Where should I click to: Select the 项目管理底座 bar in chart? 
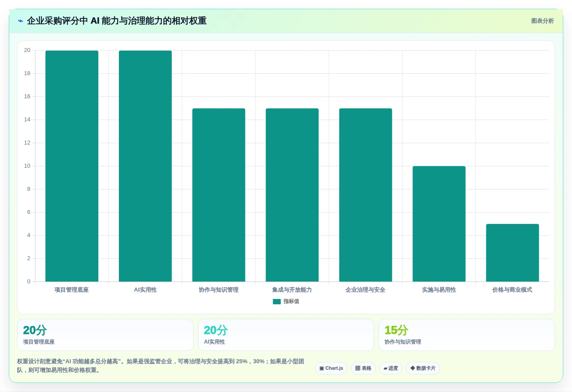click(x=72, y=166)
